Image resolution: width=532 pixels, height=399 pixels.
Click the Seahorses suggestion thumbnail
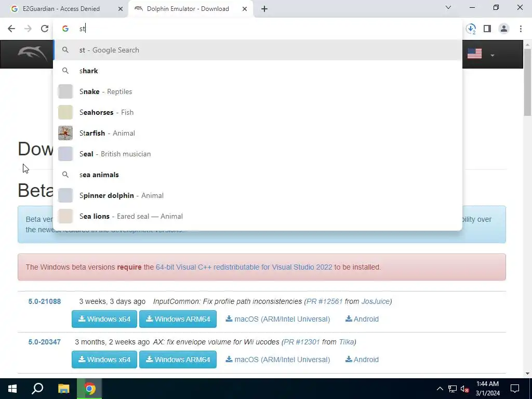pos(65,112)
